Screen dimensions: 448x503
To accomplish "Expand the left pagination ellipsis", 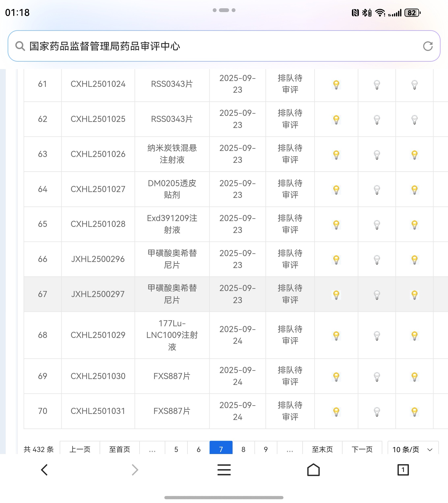I will (x=152, y=449).
